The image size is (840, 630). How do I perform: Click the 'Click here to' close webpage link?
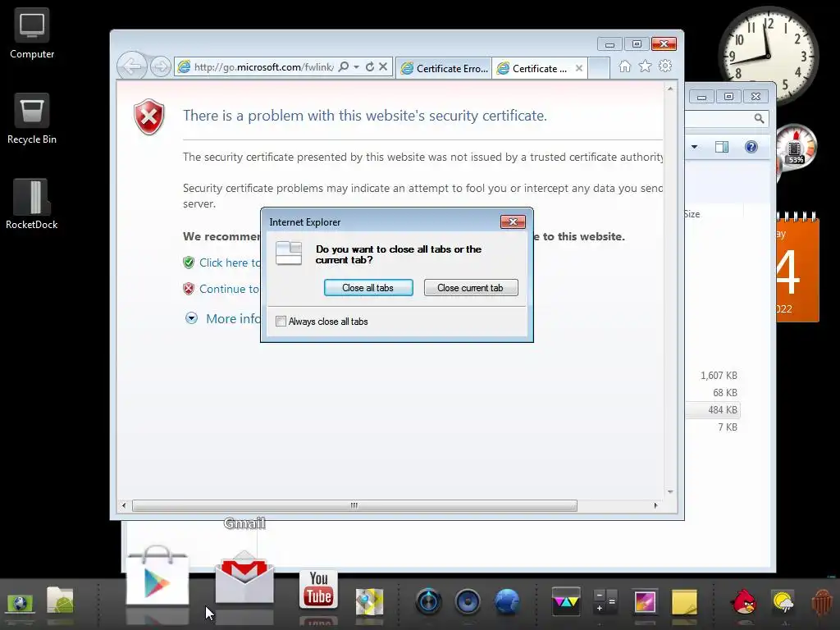[x=230, y=262]
